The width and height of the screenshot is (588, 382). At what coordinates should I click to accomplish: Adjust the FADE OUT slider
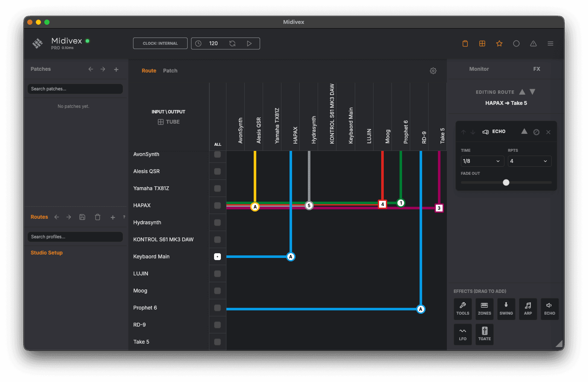[x=506, y=182]
